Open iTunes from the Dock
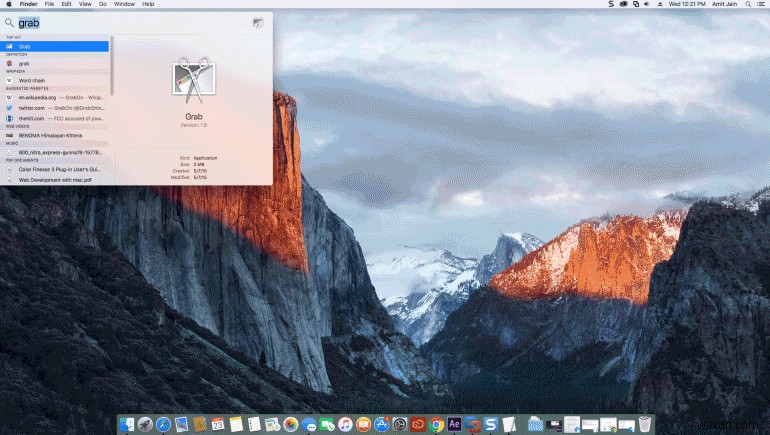This screenshot has width=770, height=435. pos(345,424)
